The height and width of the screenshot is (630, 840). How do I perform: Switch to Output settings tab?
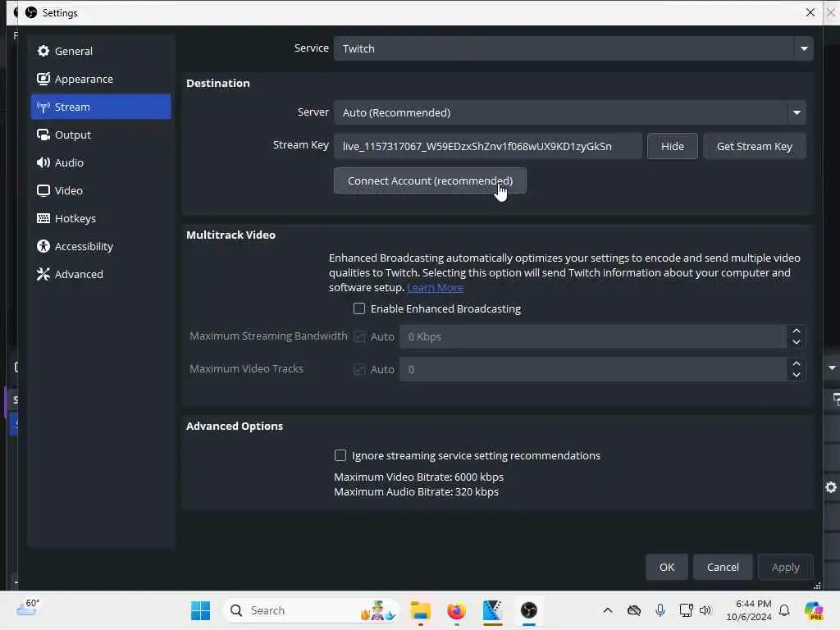[x=101, y=135]
